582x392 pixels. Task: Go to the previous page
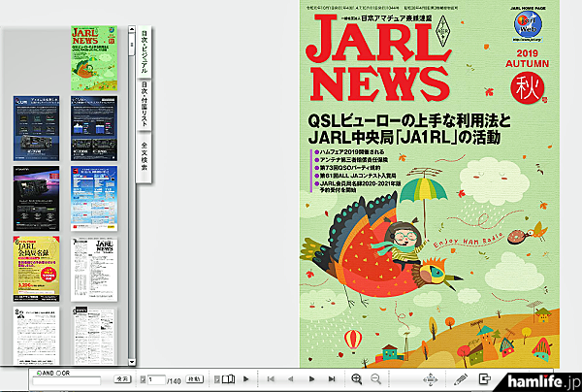[x=290, y=379]
